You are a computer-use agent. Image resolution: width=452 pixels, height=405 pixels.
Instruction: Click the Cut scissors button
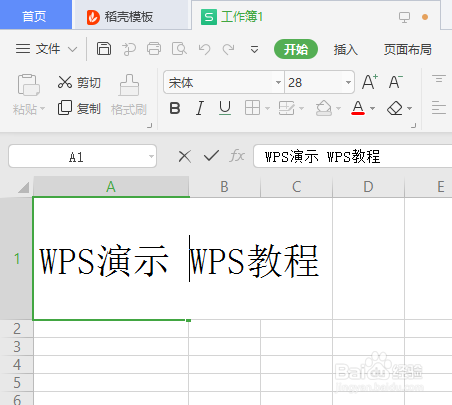[79, 82]
